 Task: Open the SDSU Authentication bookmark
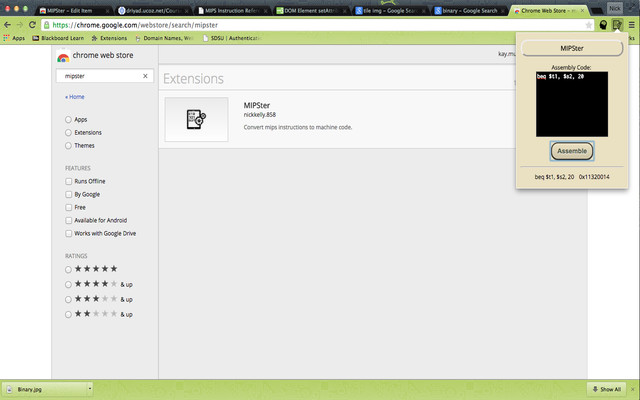pyautogui.click(x=231, y=38)
